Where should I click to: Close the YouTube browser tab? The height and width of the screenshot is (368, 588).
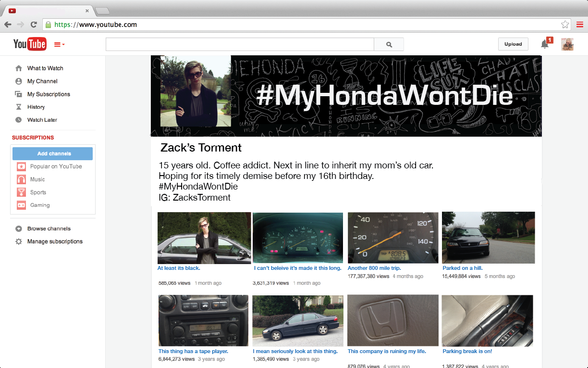[x=87, y=11]
